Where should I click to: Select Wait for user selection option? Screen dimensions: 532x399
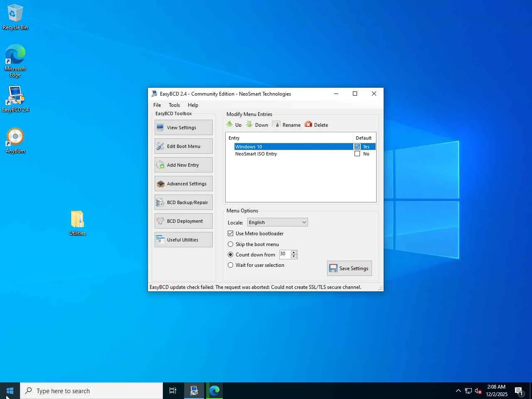coord(231,265)
